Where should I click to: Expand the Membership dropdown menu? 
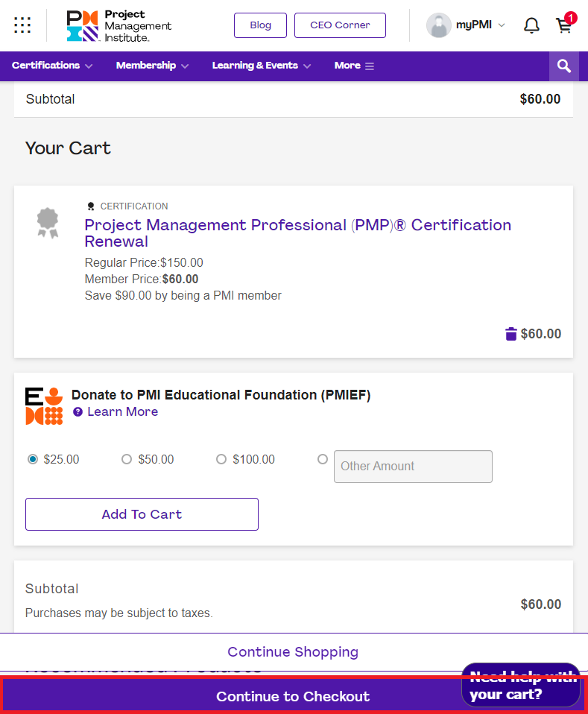(152, 66)
